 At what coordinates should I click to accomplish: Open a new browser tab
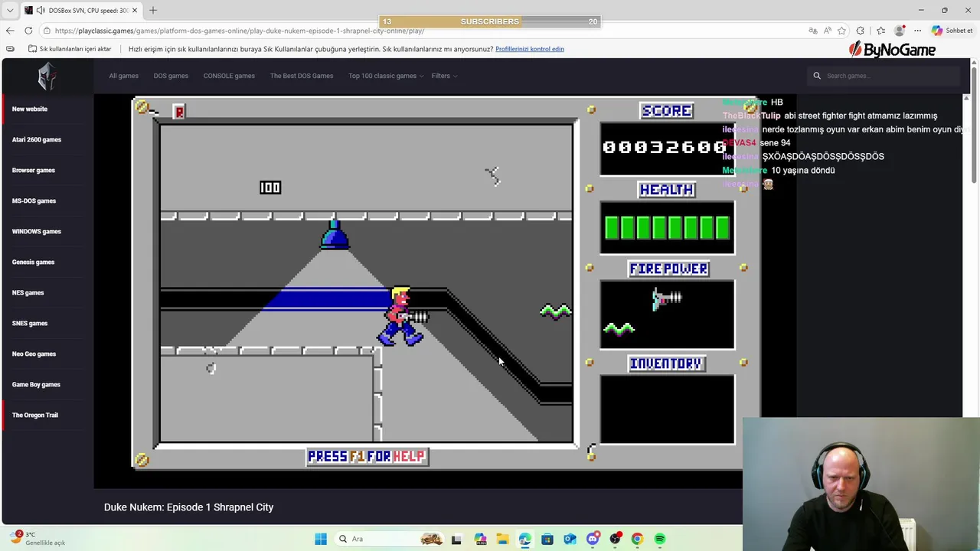pyautogui.click(x=152, y=11)
